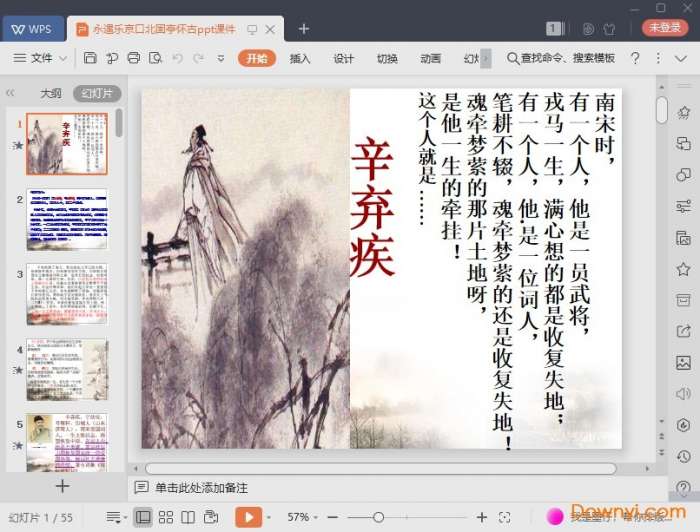Open the display mode icon beside document tab
The width and height of the screenshot is (700, 532).
[x=252, y=30]
